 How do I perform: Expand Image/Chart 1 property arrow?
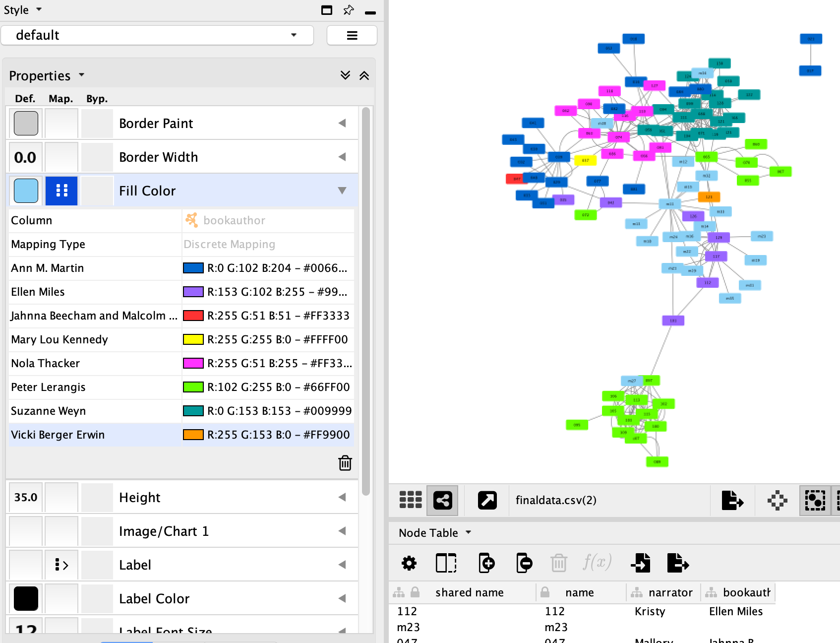pos(342,531)
